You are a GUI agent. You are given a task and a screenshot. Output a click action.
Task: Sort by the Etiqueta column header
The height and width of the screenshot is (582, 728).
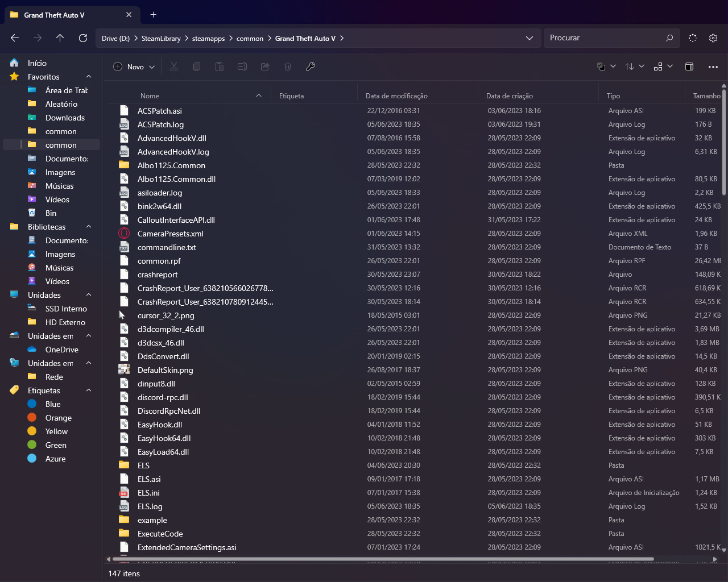[x=291, y=96]
